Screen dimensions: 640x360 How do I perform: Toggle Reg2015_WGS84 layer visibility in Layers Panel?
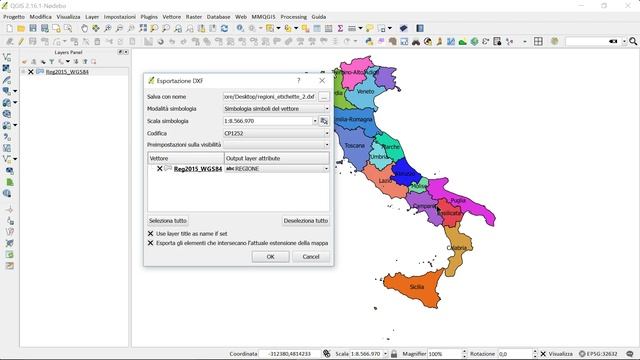[31, 72]
